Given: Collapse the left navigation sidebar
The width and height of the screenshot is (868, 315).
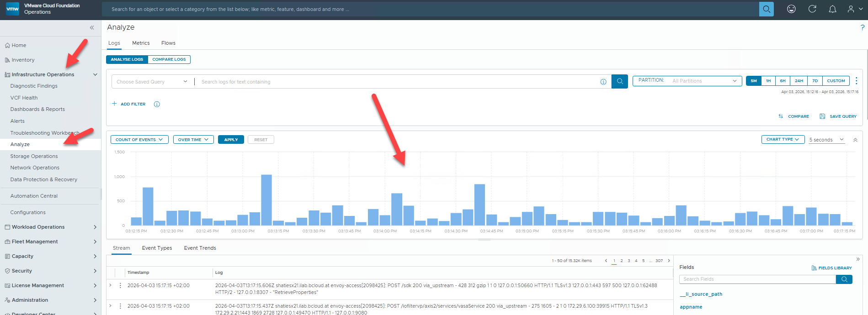Looking at the screenshot, I should click(x=92, y=27).
